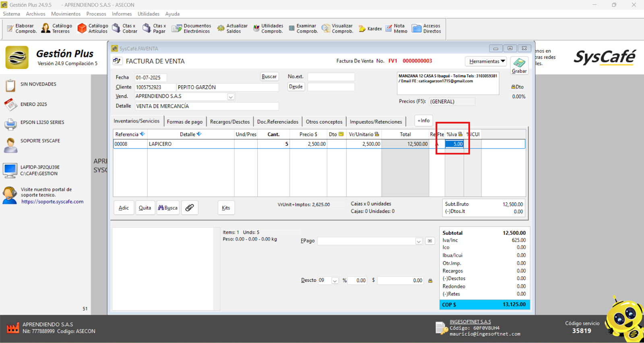
Task: Open the soporte.syscafe.com link
Action: pyautogui.click(x=52, y=202)
